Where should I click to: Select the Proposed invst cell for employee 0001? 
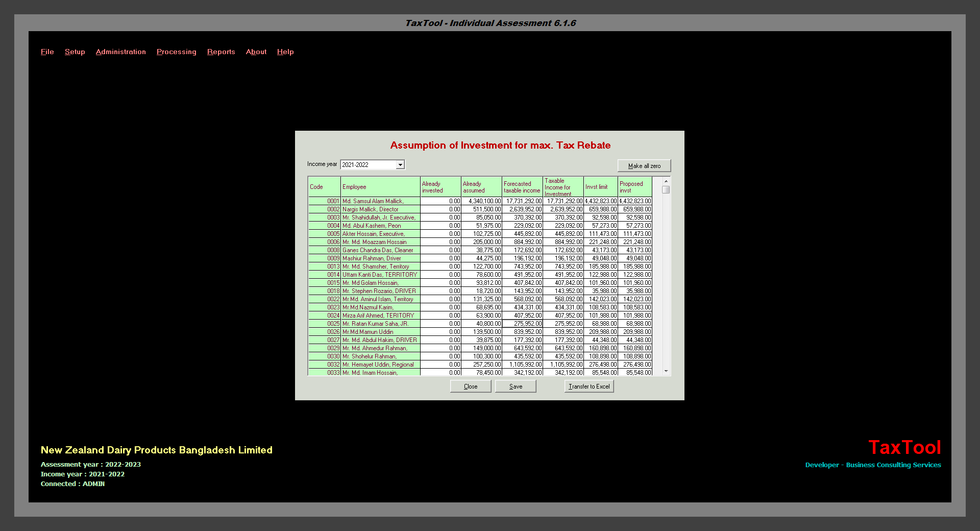tap(635, 201)
